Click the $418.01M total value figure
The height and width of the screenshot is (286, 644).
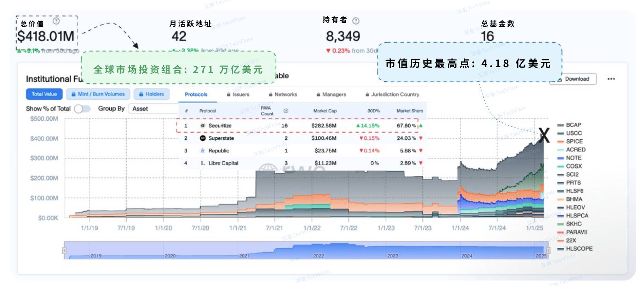46,36
